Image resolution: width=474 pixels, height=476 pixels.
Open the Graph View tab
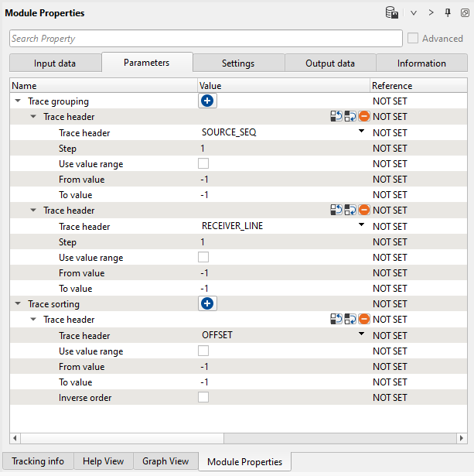pos(165,461)
